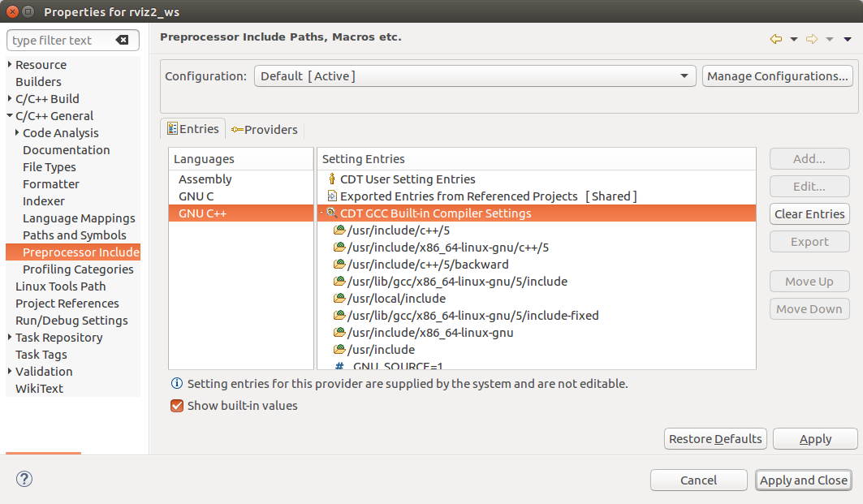This screenshot has width=863, height=504.
Task: Expand the Code Analysis node
Action: (x=17, y=133)
